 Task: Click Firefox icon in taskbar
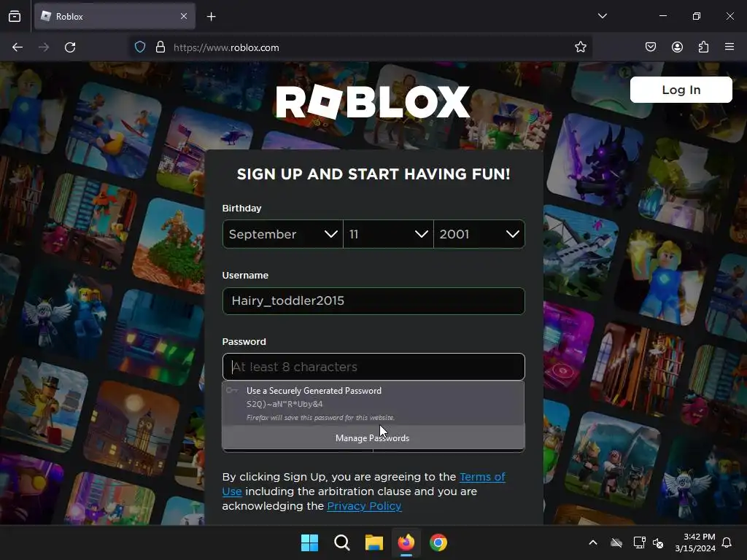[x=406, y=542]
